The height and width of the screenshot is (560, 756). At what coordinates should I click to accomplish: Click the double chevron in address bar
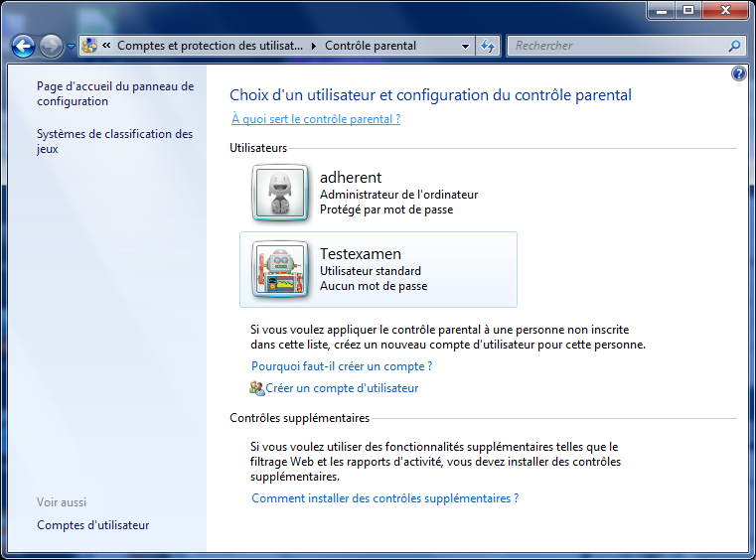click(x=106, y=46)
